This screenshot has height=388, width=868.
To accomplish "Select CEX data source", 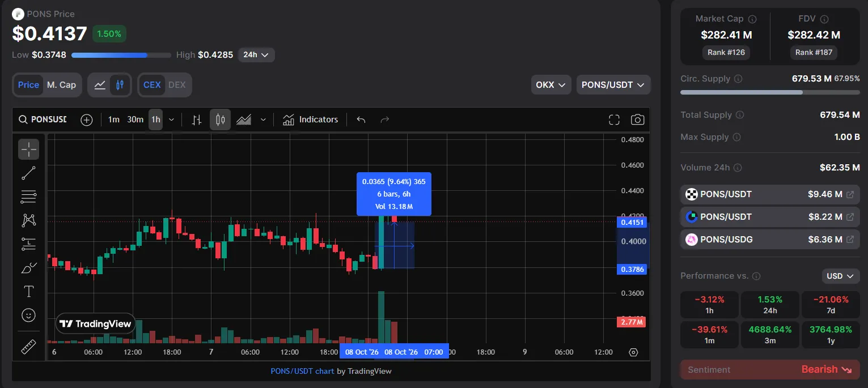I will (152, 85).
